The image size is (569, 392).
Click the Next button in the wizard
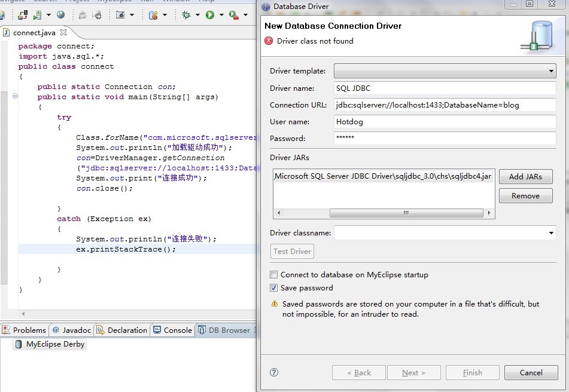pyautogui.click(x=413, y=372)
